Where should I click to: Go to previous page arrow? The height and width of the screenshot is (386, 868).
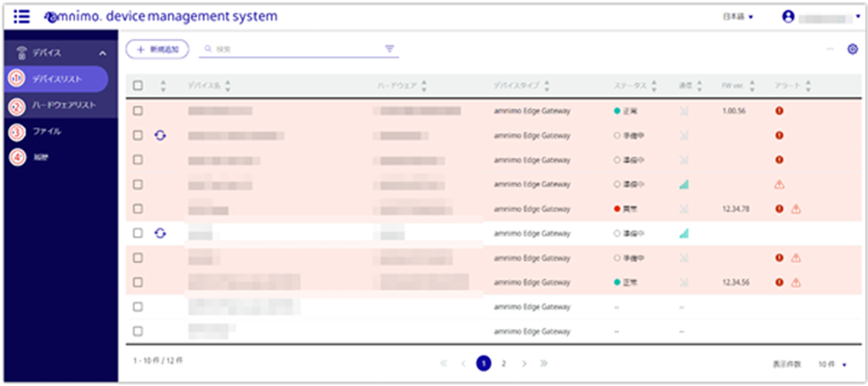tap(464, 363)
